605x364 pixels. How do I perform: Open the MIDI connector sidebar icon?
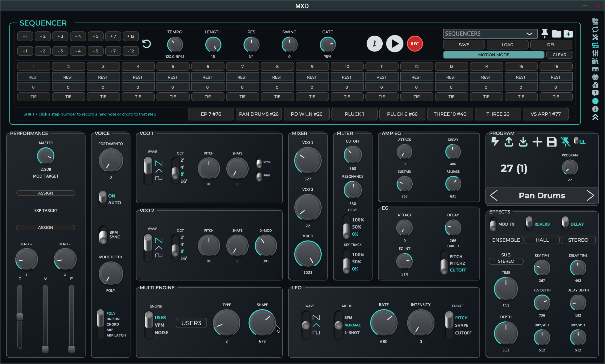pos(595,77)
